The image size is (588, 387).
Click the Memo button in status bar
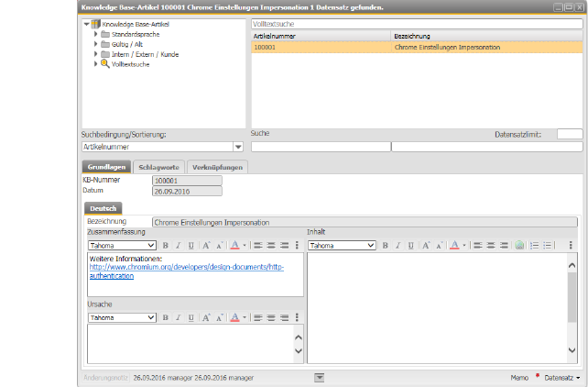pyautogui.click(x=520, y=377)
